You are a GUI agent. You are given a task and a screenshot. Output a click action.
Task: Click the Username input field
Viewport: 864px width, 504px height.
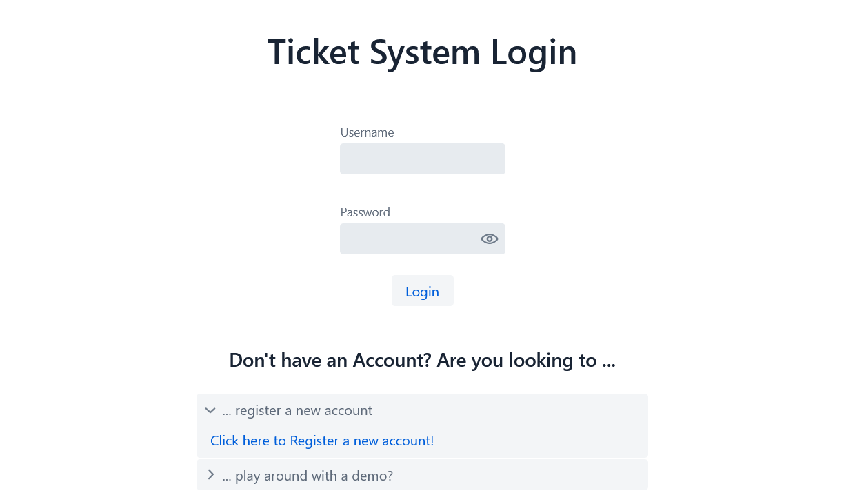tap(422, 159)
